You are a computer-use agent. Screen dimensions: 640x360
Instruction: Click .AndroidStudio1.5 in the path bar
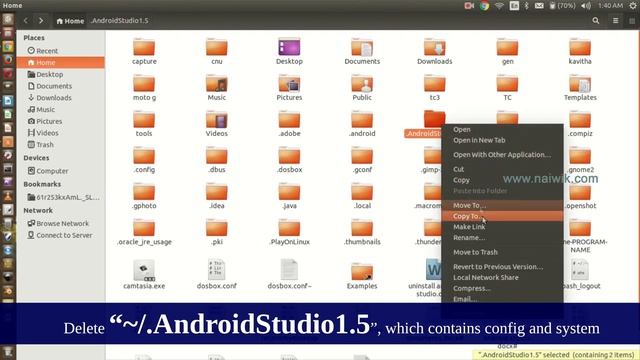120,20
